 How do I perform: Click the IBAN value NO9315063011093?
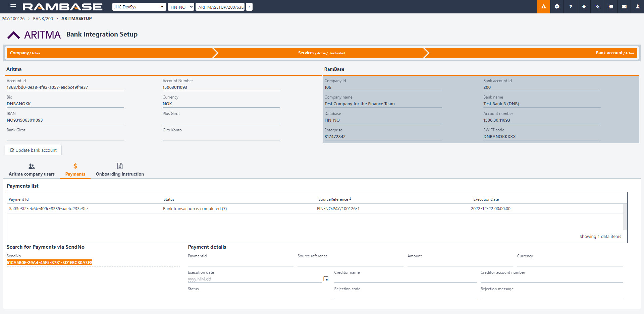[x=25, y=120]
